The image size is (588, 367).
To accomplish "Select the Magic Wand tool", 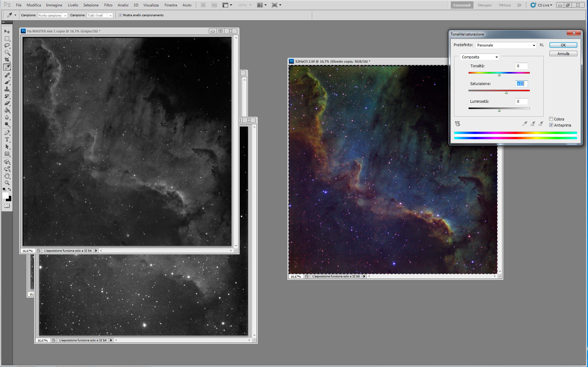I will (7, 53).
